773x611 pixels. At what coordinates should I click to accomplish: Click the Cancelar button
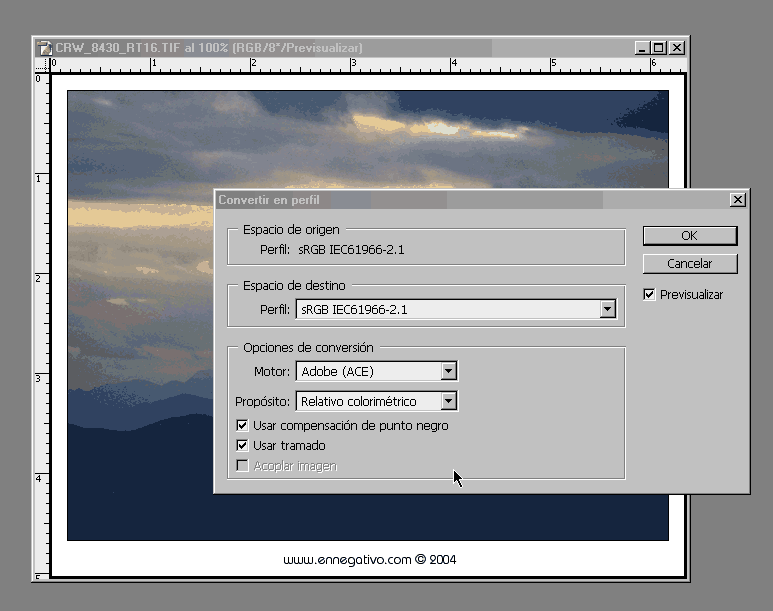[689, 264]
